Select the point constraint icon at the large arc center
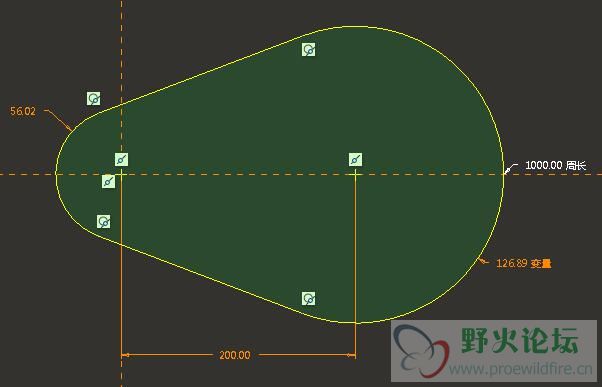The width and height of the screenshot is (602, 387). pyautogui.click(x=356, y=159)
